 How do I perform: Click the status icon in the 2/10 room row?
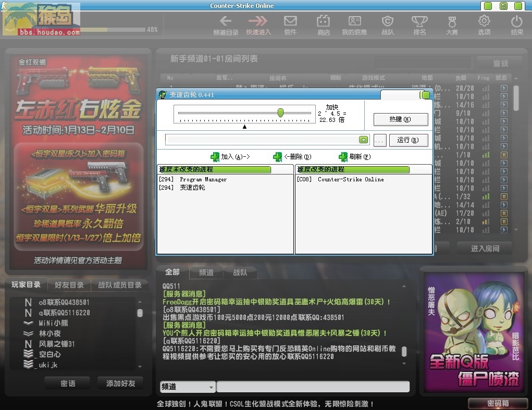pyautogui.click(x=504, y=221)
